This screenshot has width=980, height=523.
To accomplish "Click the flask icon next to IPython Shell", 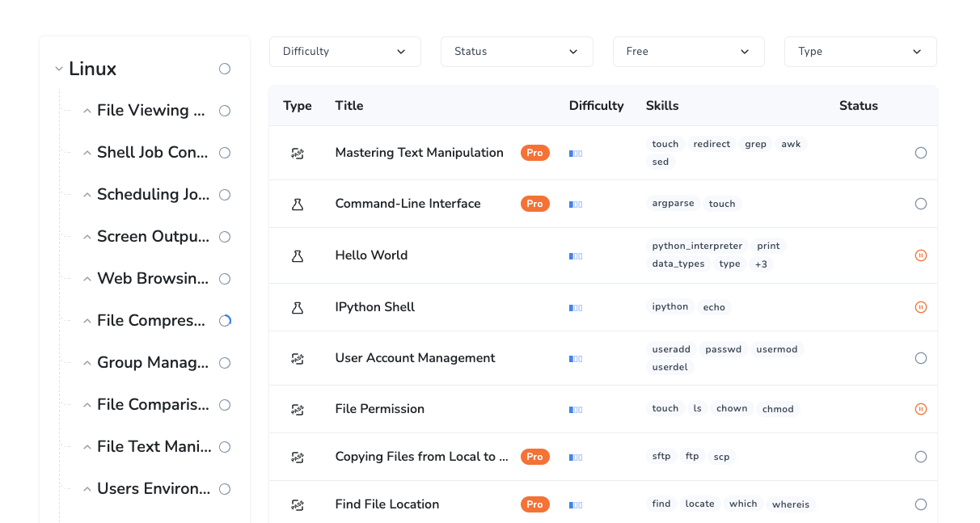I will pyautogui.click(x=297, y=307).
